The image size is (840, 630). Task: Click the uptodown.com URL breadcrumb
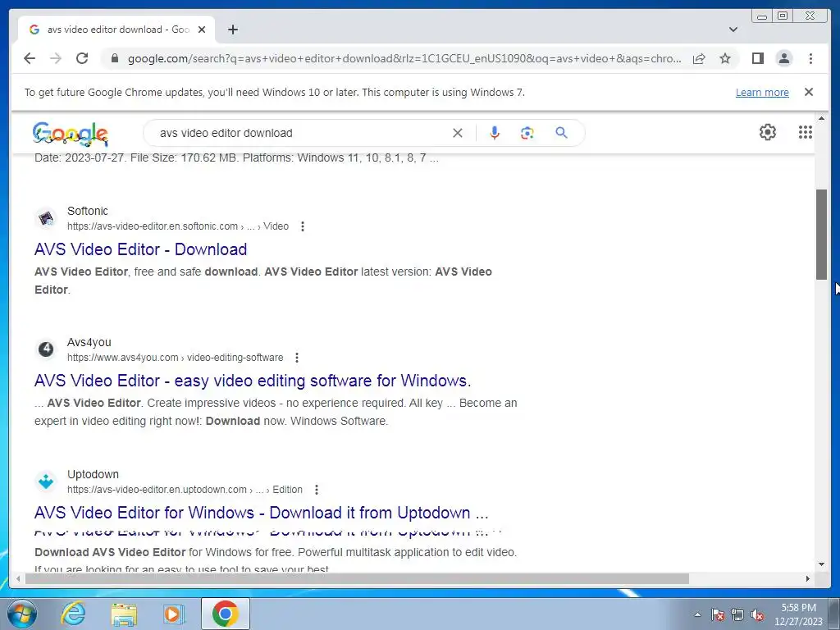click(x=185, y=490)
